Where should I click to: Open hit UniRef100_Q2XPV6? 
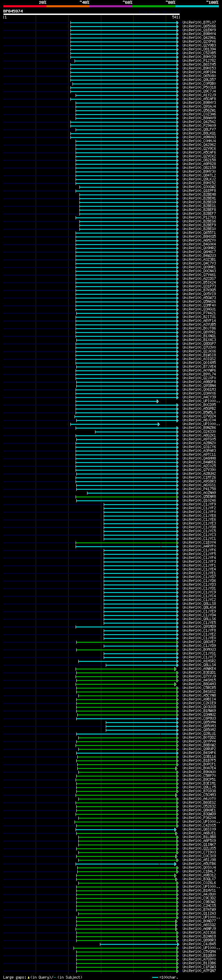pos(199,41)
